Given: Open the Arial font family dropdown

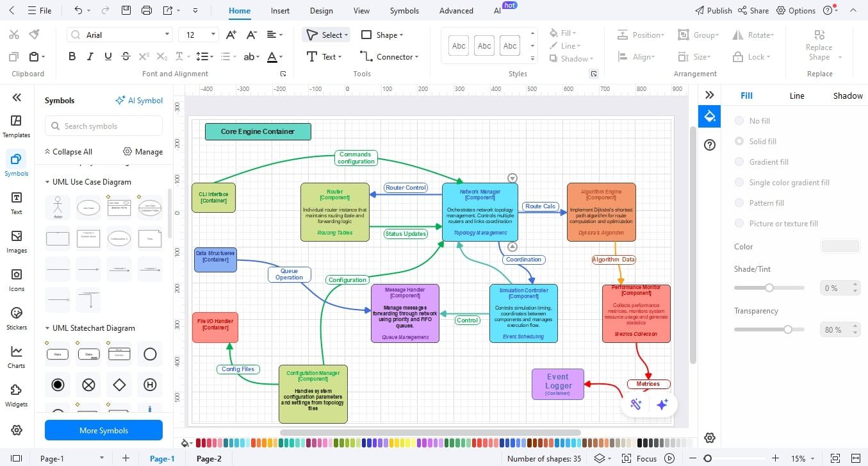Looking at the screenshot, I should (x=167, y=34).
